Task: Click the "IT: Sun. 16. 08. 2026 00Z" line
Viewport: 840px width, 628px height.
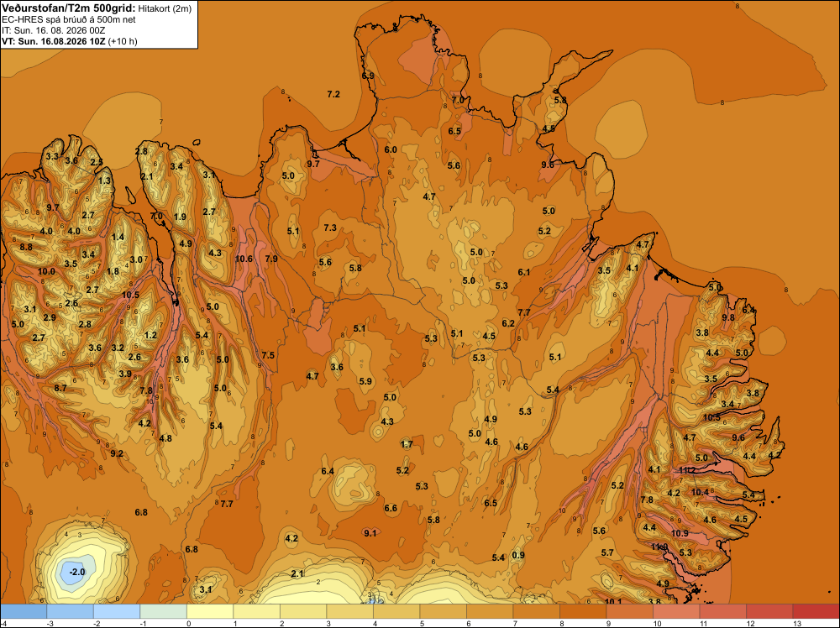Action: click(x=50, y=30)
